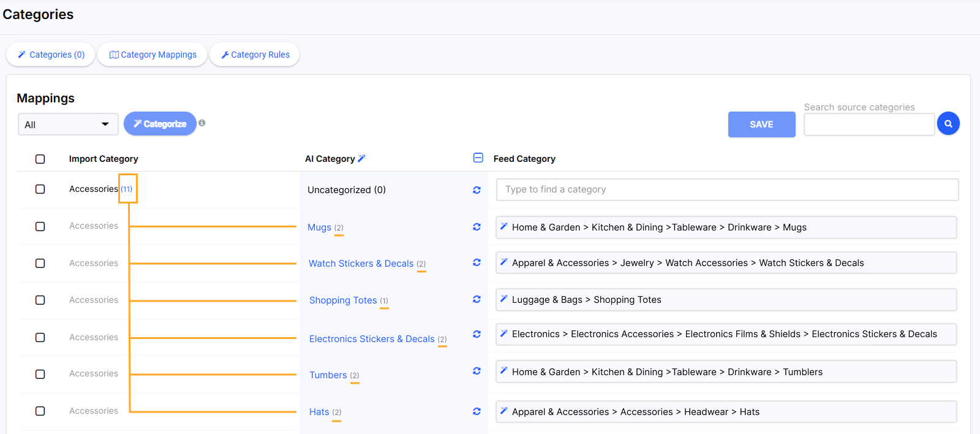Select the checkbox in Tumbers row
Viewport: 980px width, 434px height.
click(40, 375)
